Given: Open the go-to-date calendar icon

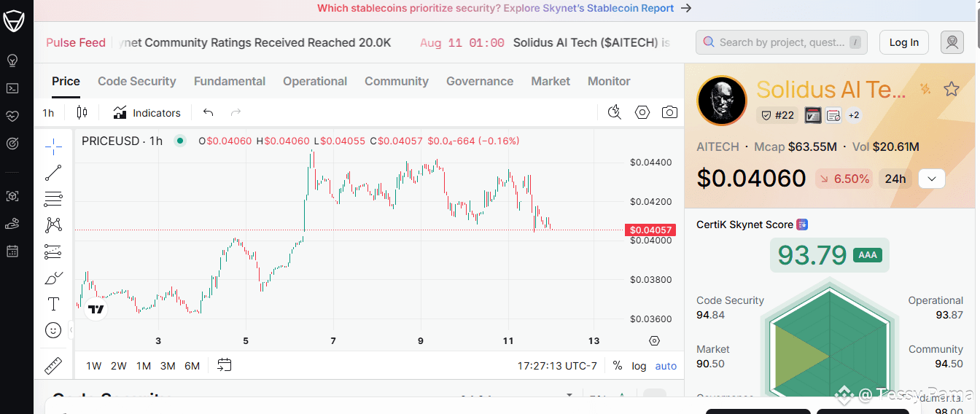Looking at the screenshot, I should pyautogui.click(x=225, y=365).
